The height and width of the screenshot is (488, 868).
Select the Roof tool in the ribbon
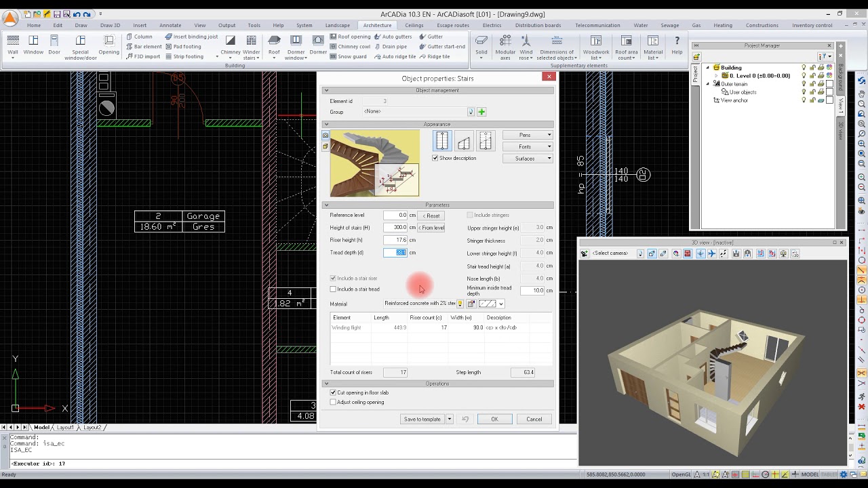(274, 45)
